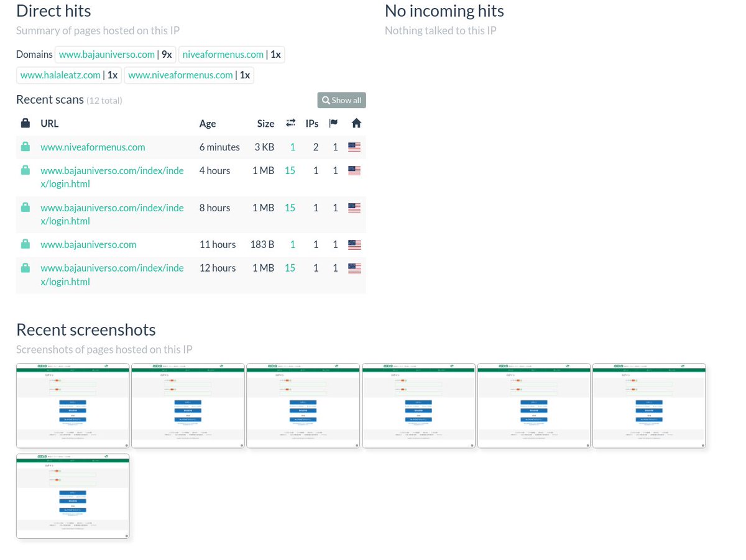Viewport: 746px width, 560px height.
Task: Open scan URL www.niveaformenus.com in table
Action: point(93,147)
